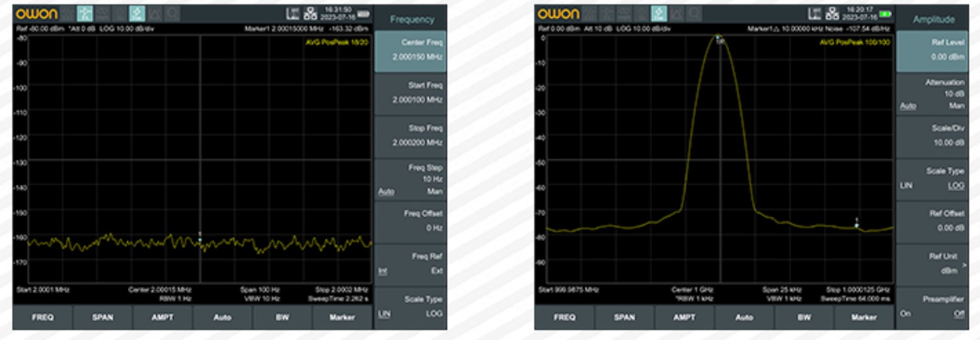This screenshot has width=980, height=340.
Task: Click the triangle icon in the right screen's toolbar
Action: pyautogui.click(x=677, y=14)
